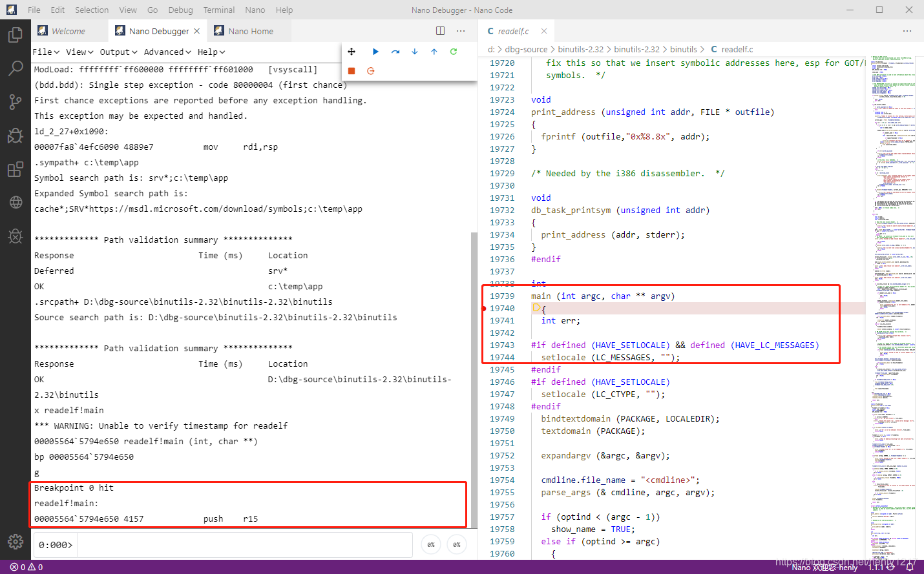924x574 pixels.
Task: Click 'parse_args (& cmdline, argc, argv);' line
Action: [x=628, y=493]
